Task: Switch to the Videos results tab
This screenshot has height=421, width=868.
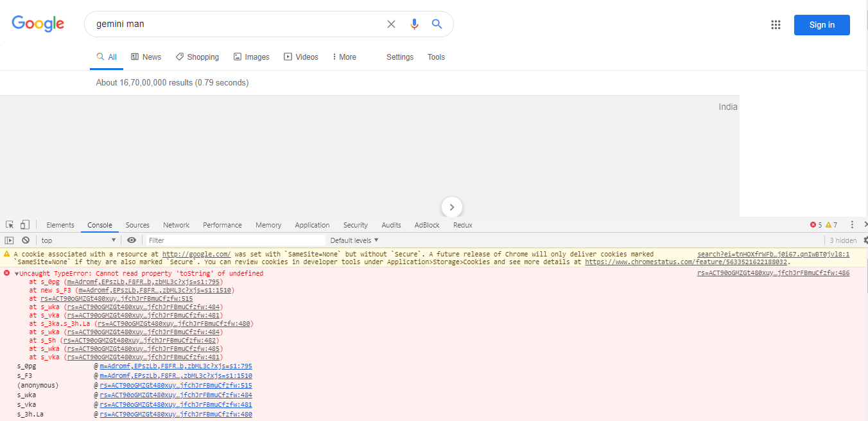Action: [x=301, y=57]
